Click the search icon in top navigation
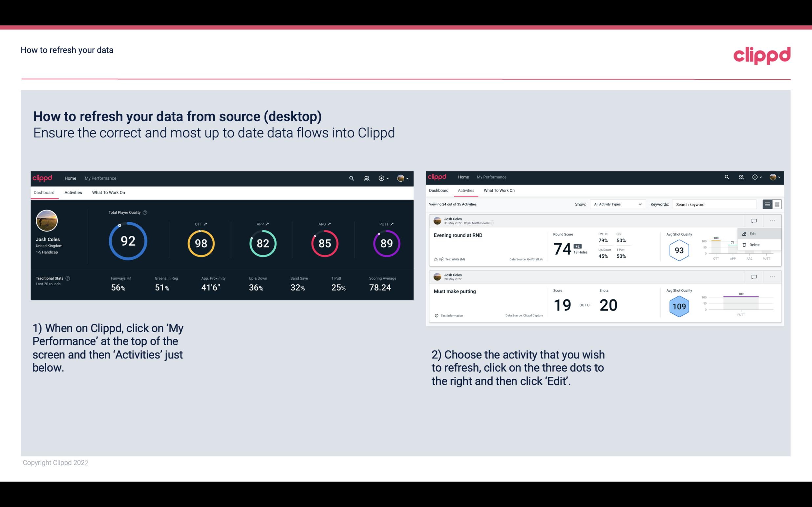This screenshot has height=507, width=812. (x=351, y=177)
